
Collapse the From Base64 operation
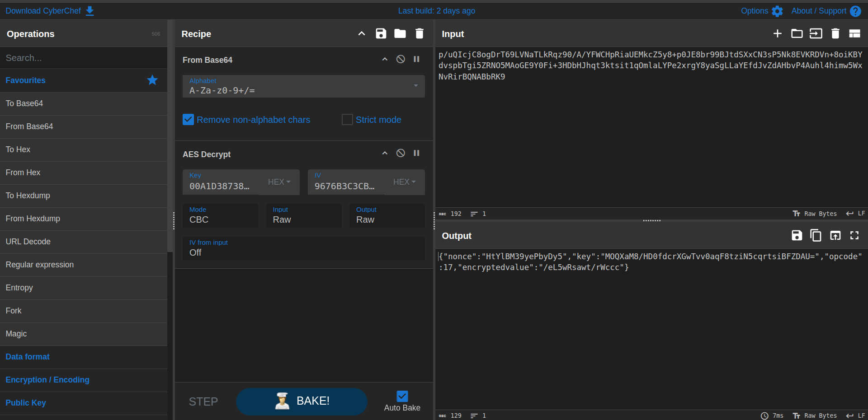(385, 59)
